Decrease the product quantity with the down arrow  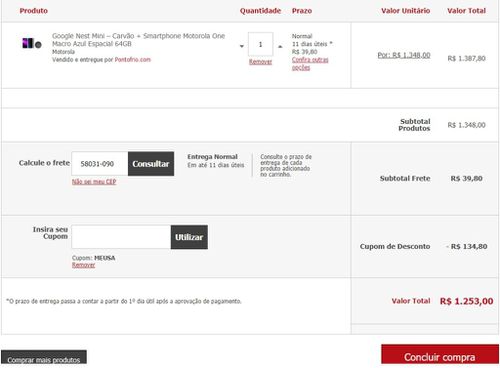tap(242, 46)
